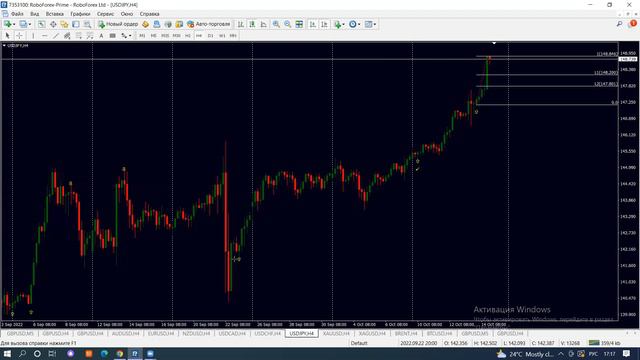640x360 pixels.
Task: Open the Файл menu
Action: pyautogui.click(x=17, y=14)
